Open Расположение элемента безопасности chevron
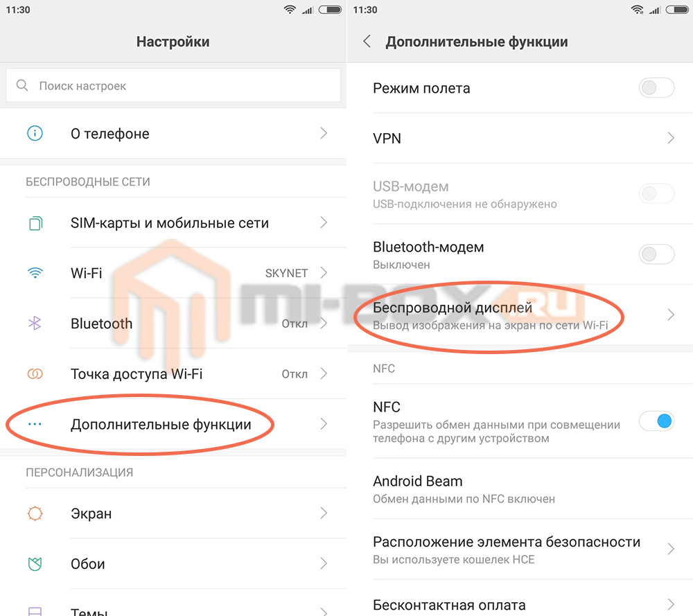This screenshot has height=616, width=693. pyautogui.click(x=670, y=549)
